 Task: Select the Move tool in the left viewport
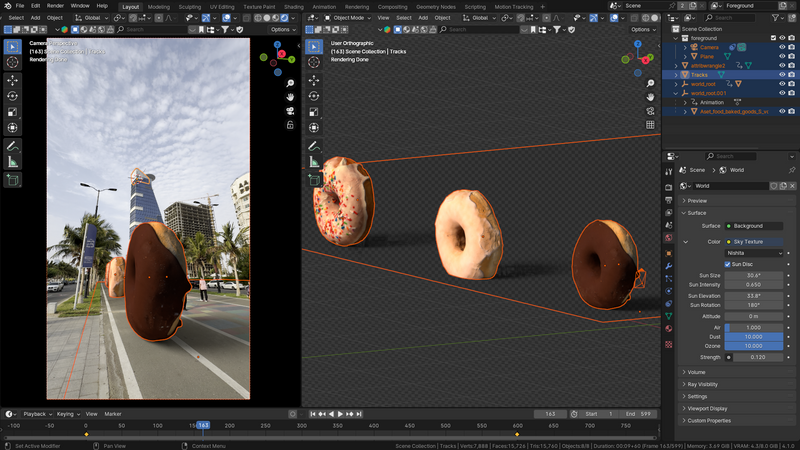tap(13, 80)
